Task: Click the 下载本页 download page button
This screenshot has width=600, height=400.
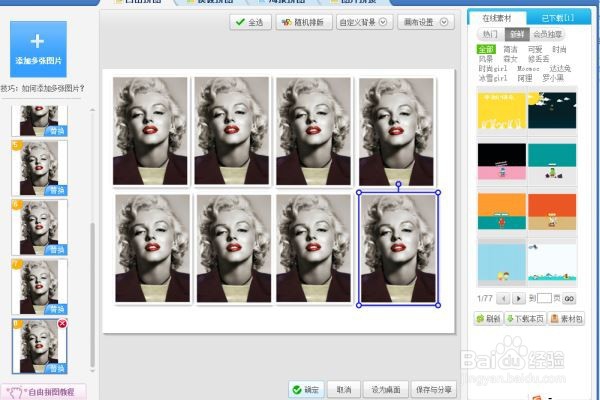Action: point(525,318)
